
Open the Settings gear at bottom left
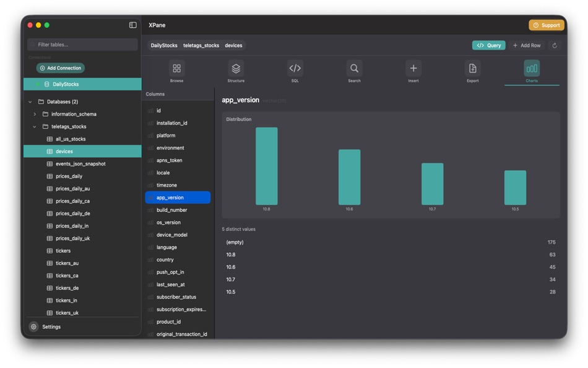35,326
